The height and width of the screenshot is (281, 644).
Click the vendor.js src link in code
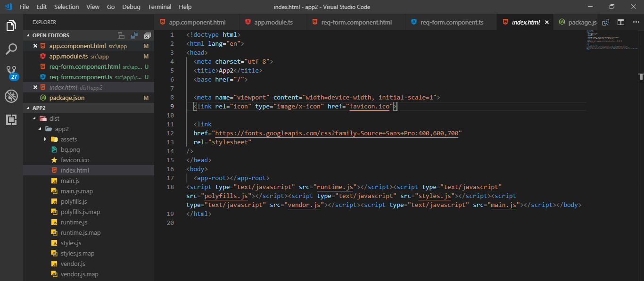pyautogui.click(x=304, y=205)
